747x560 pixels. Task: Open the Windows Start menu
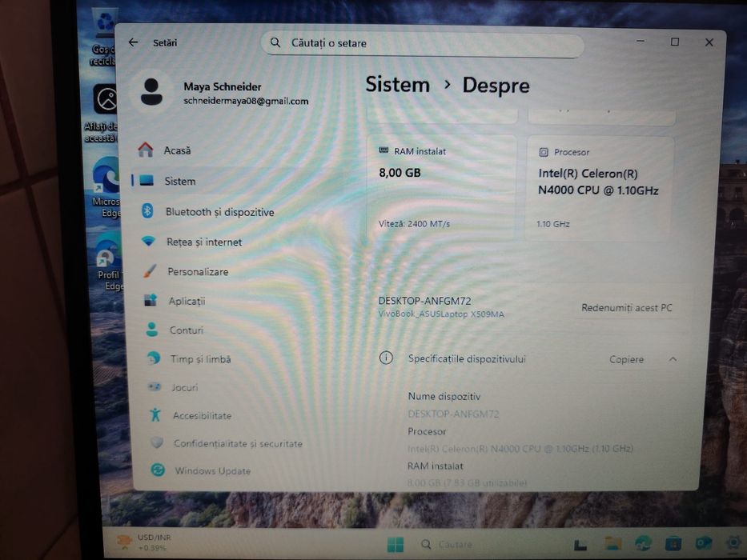[x=395, y=544]
